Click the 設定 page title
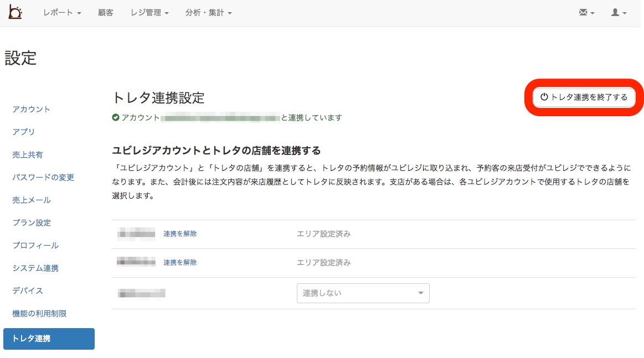 click(20, 58)
